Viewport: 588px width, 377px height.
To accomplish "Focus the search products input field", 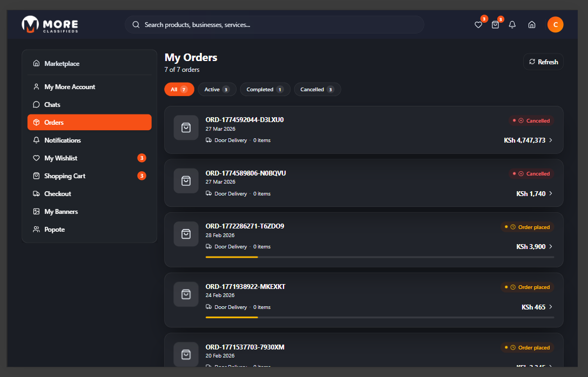I will 281,25.
